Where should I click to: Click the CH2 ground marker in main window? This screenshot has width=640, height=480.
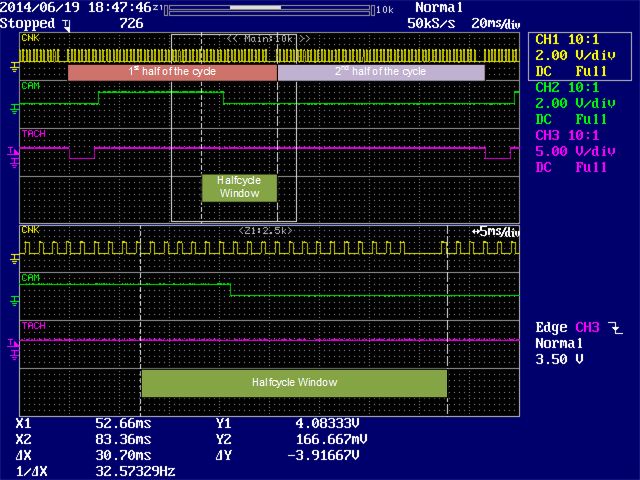click(x=14, y=109)
